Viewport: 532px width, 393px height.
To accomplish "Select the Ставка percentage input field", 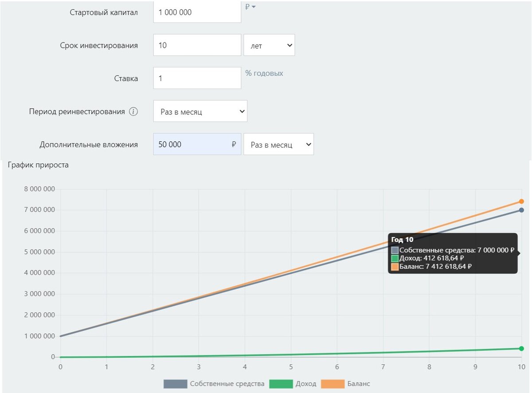I will point(197,78).
